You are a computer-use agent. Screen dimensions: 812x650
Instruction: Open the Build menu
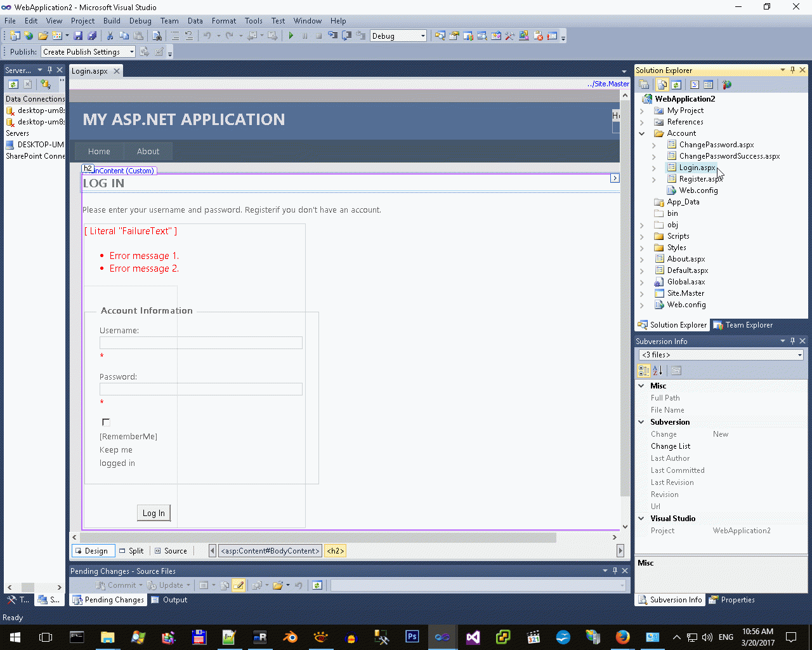point(112,21)
